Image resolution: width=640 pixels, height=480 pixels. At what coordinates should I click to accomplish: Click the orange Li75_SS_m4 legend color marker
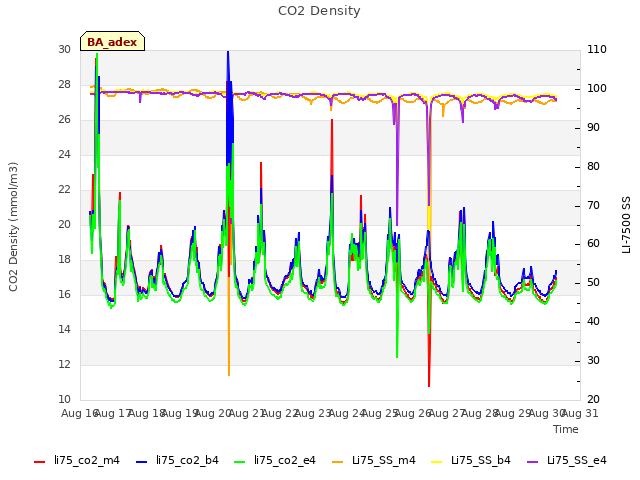(x=338, y=462)
